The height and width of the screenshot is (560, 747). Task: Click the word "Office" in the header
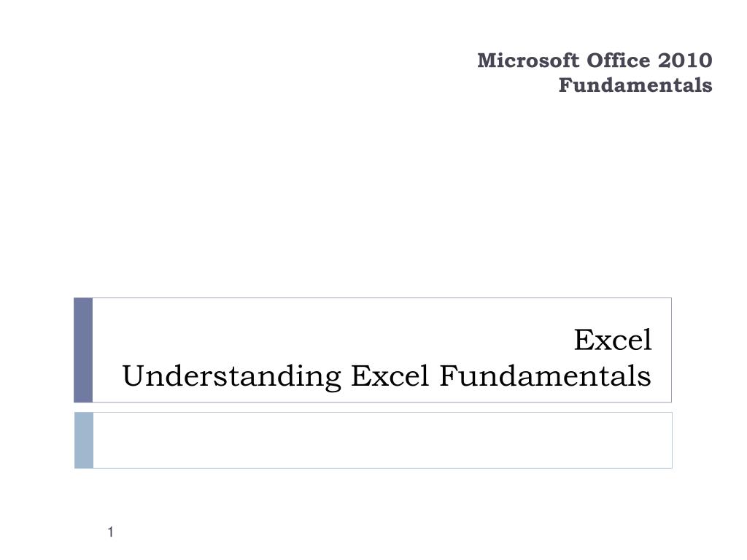[619, 61]
